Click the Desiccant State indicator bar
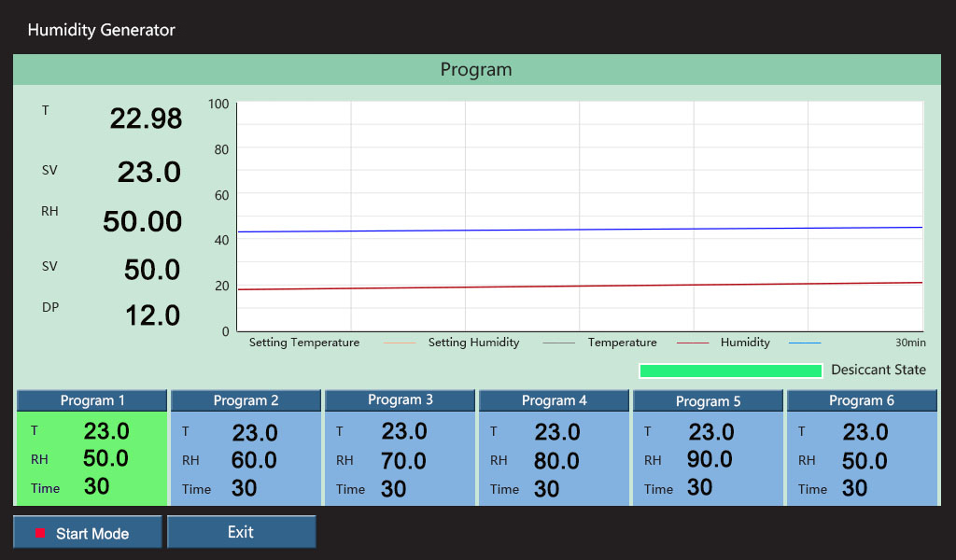Screen dimensions: 956x560 tap(730, 370)
